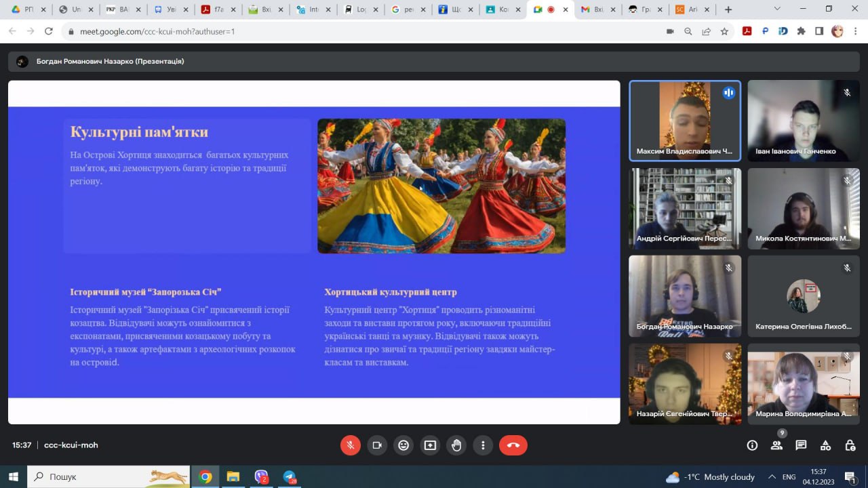Click the present screen button
Viewport: 868px width, 488px height.
[430, 445]
